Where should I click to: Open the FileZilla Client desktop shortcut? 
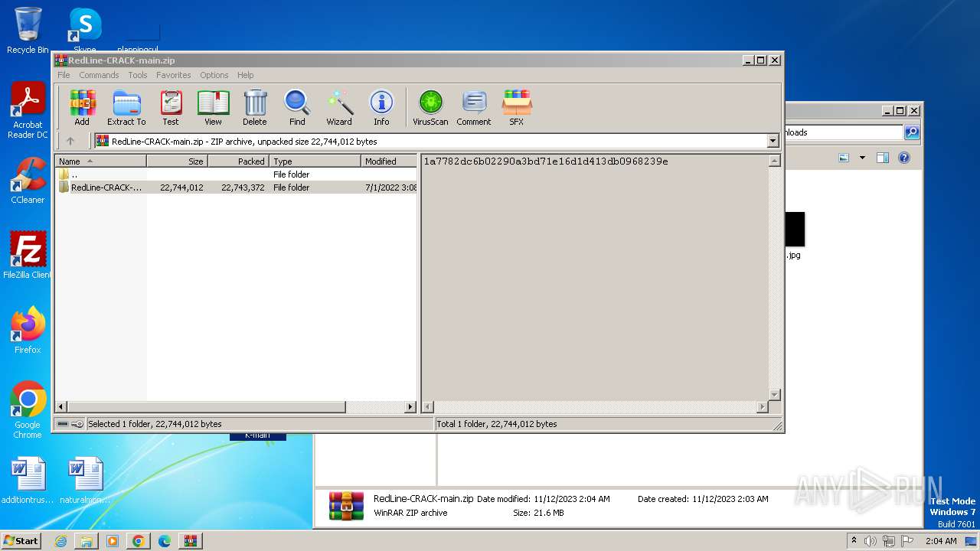(28, 256)
